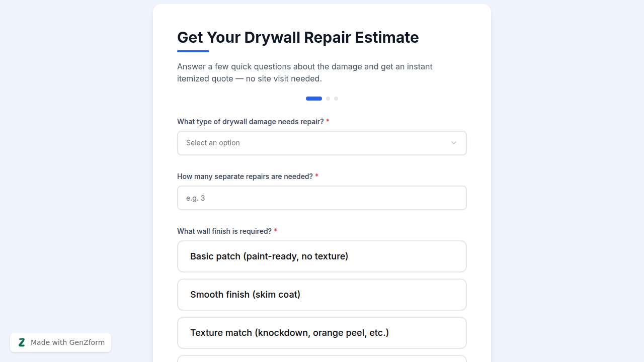Click the damage type question label
The width and height of the screenshot is (644, 362).
coord(251,121)
